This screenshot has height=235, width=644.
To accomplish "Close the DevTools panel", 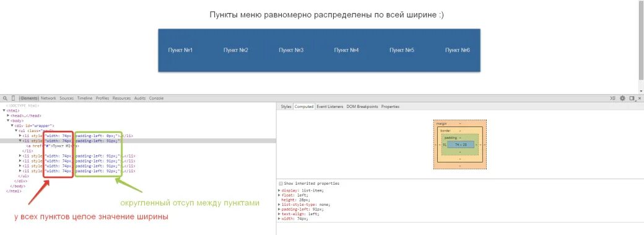I will coord(640,99).
